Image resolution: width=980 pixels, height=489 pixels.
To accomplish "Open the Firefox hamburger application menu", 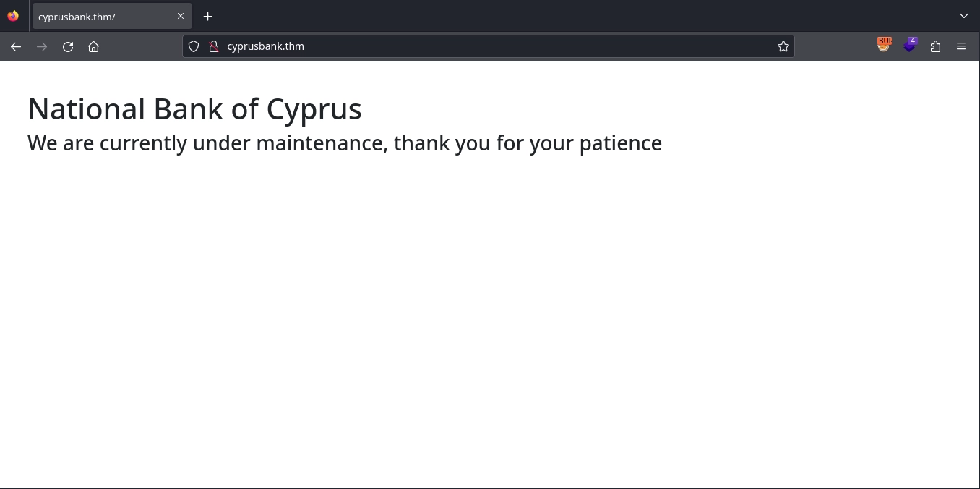I will tap(961, 46).
